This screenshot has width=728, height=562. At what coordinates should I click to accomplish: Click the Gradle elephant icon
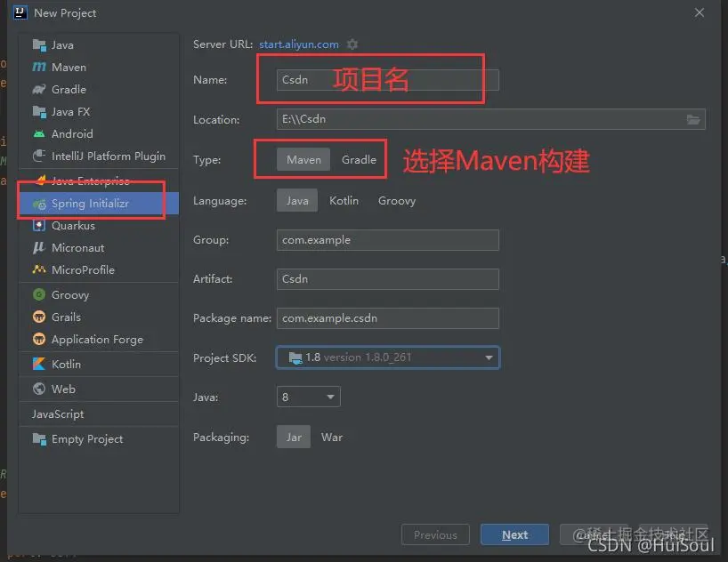[x=39, y=90]
